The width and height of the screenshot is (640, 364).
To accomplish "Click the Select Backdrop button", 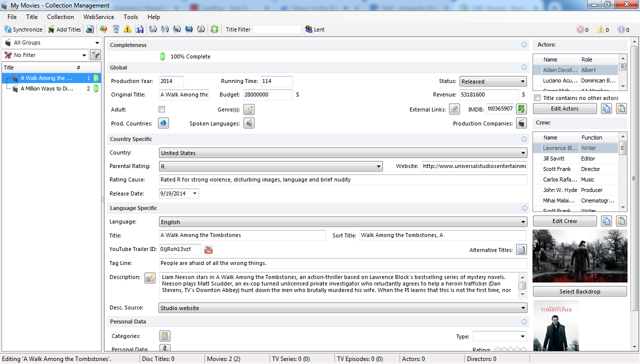I will [580, 291].
